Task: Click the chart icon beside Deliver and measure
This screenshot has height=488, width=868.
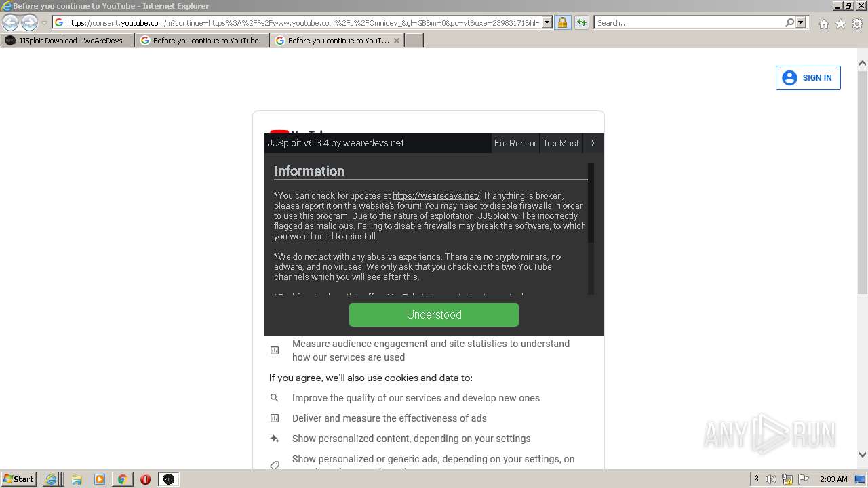Action: point(275,418)
